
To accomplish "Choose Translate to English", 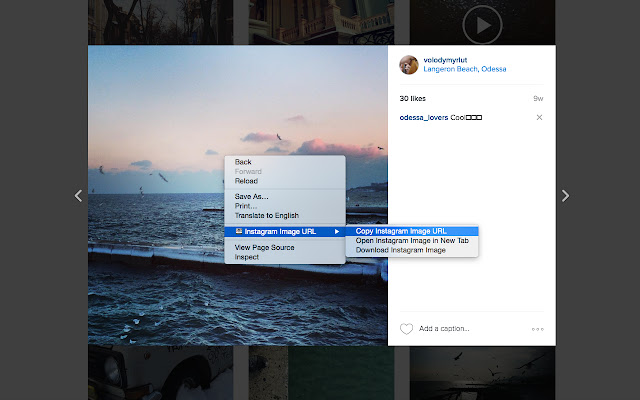I will click(266, 215).
